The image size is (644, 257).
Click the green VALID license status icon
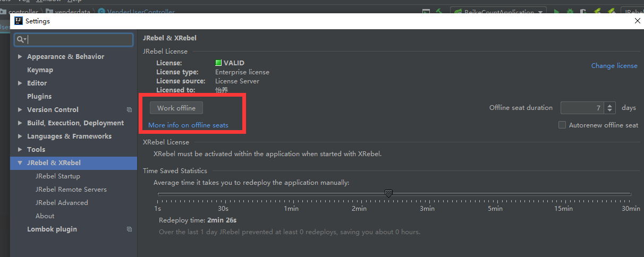point(218,63)
